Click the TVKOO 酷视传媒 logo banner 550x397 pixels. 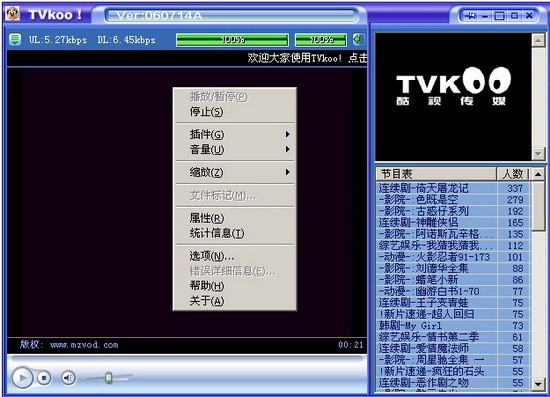453,87
